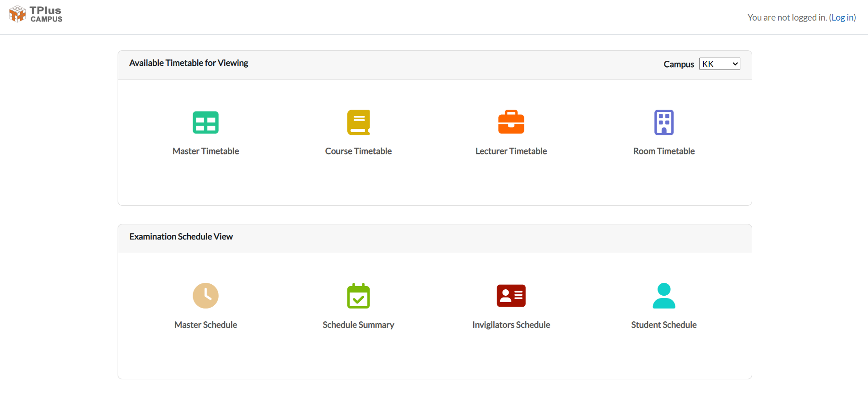Image resolution: width=868 pixels, height=415 pixels.
Task: Click the TPlus Campus logo
Action: point(35,14)
